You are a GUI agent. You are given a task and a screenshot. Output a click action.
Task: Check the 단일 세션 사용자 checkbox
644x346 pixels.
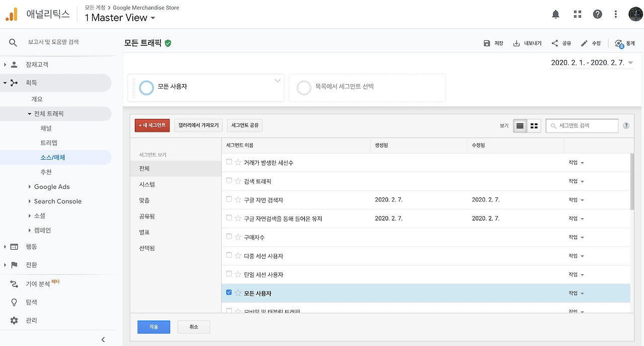(x=229, y=274)
